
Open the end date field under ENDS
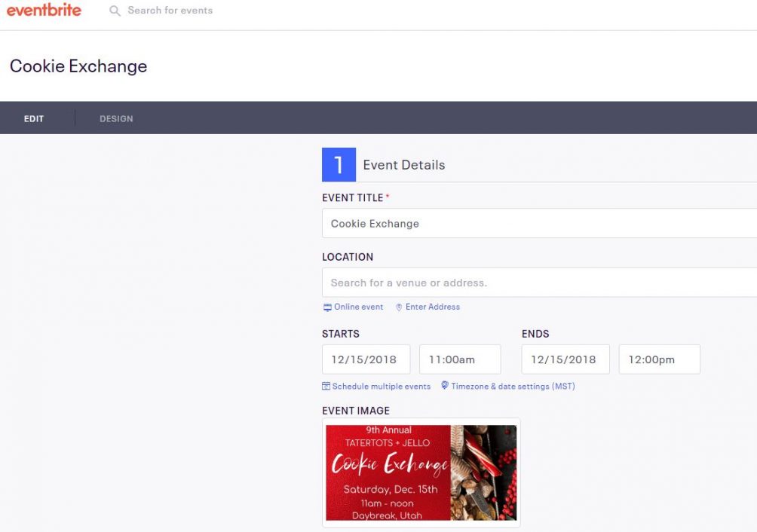click(565, 359)
